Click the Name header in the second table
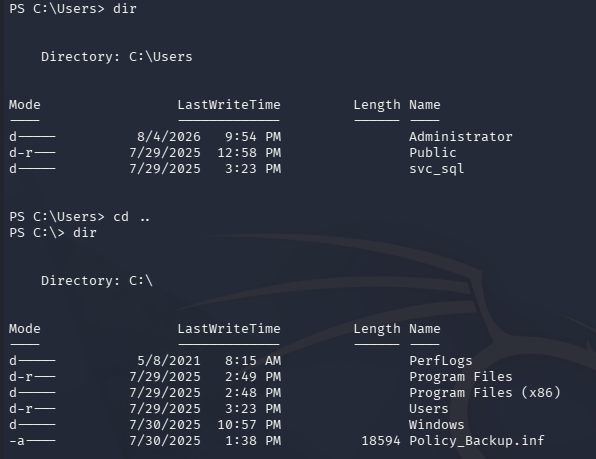 tap(425, 329)
